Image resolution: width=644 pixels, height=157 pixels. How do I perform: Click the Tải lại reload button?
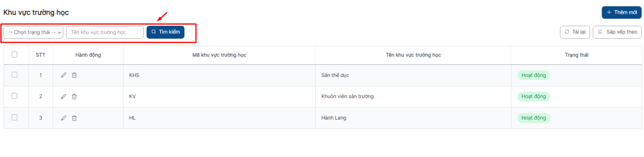(575, 32)
